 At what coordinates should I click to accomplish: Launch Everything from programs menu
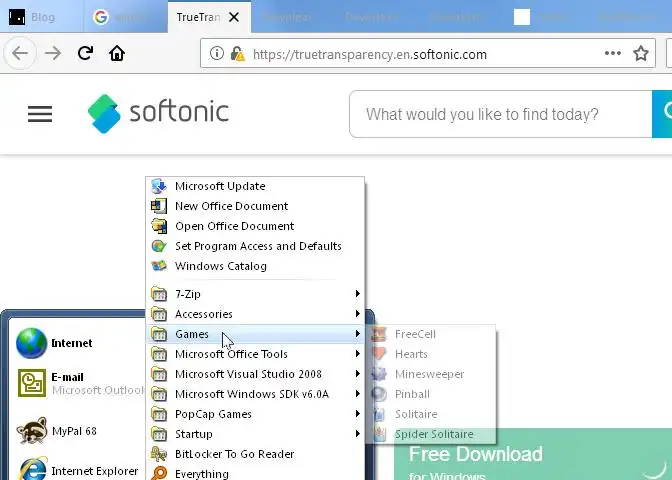255,473
